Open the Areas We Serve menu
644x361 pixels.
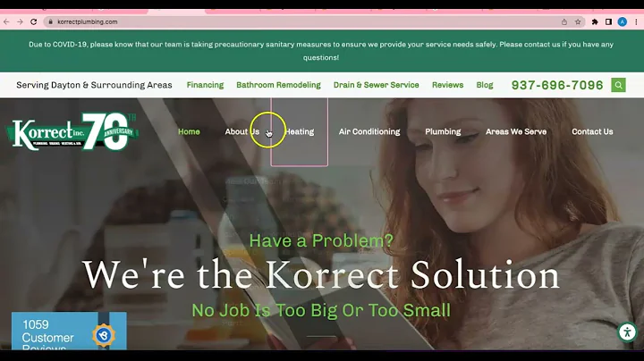tap(516, 131)
